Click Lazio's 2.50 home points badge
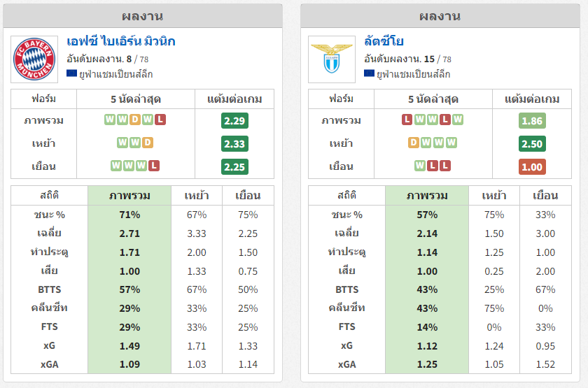Image resolution: width=588 pixels, height=388 pixels. (x=532, y=144)
